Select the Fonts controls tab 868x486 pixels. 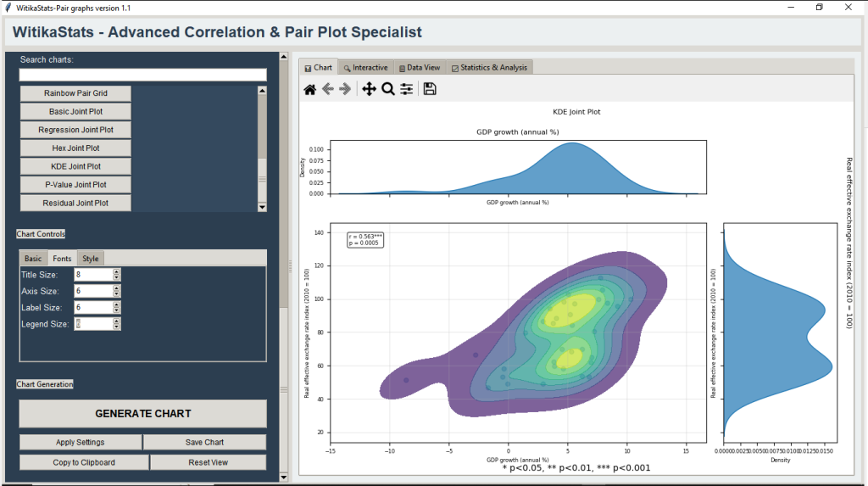(x=62, y=258)
